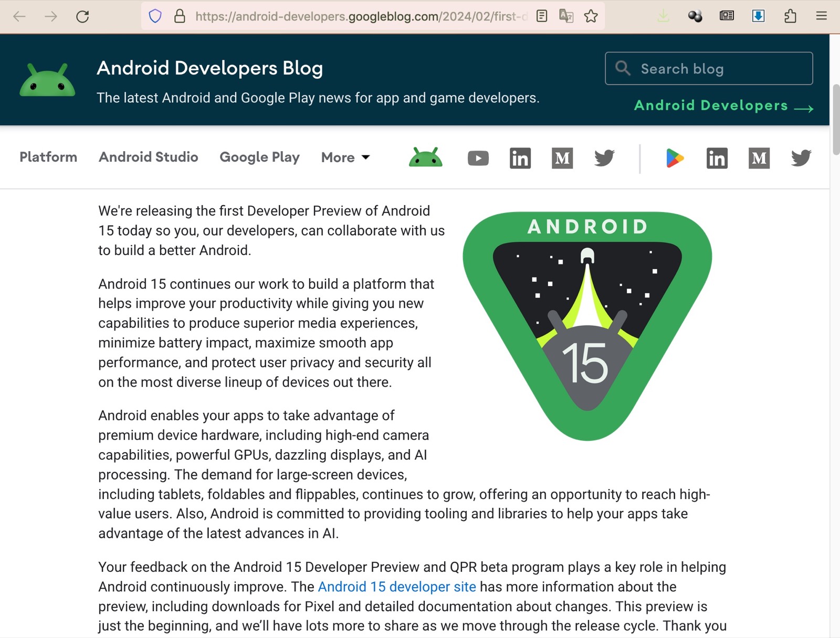Open the Android Developers YouTube channel
The height and width of the screenshot is (638, 840).
(x=478, y=158)
